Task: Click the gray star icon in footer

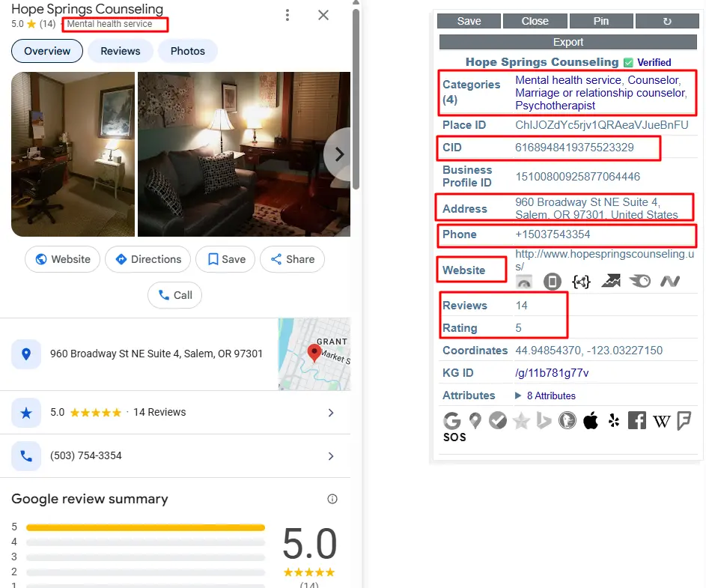Action: coord(521,421)
